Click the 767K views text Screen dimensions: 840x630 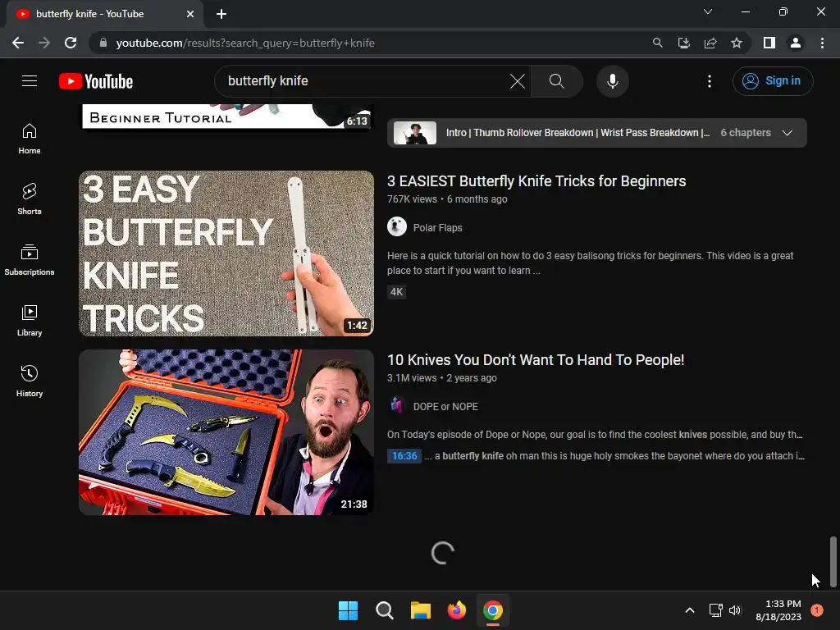click(412, 199)
